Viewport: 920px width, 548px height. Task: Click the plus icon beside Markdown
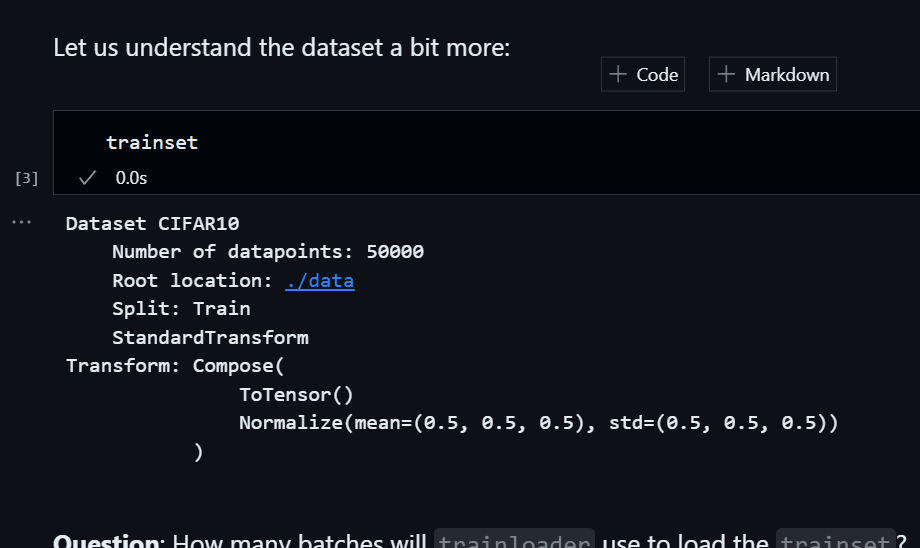click(x=727, y=75)
